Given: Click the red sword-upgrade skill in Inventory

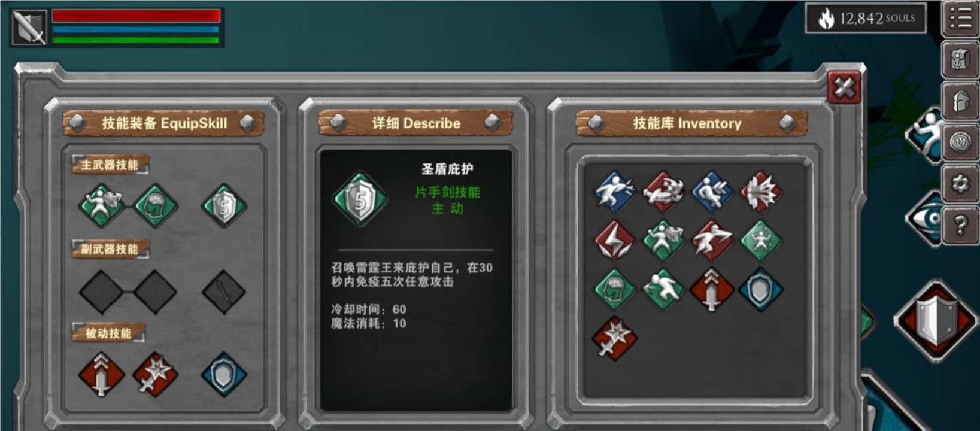Looking at the screenshot, I should pos(712,289).
